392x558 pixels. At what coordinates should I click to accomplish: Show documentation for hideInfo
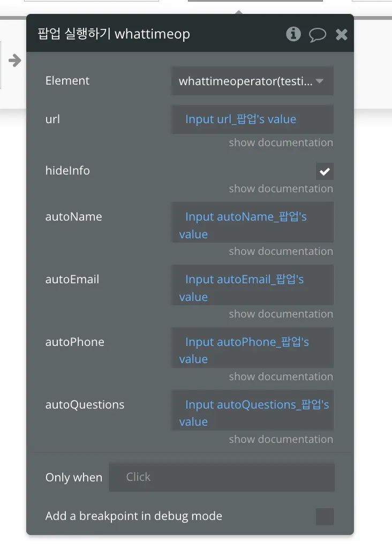point(281,189)
